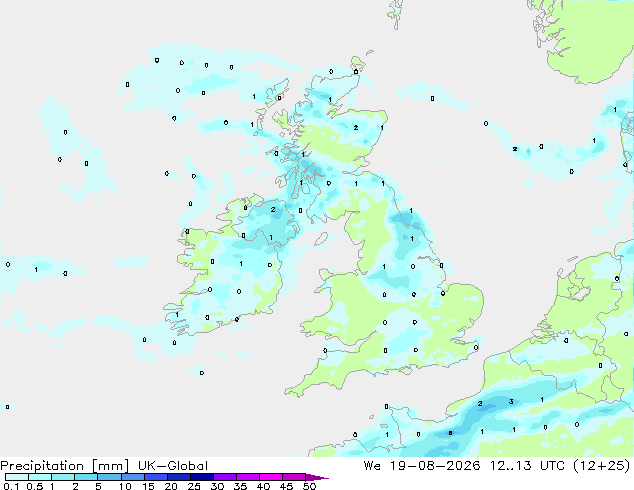Click the legend's over-50 arrow tip
This screenshot has height=490, width=634.
(317, 477)
